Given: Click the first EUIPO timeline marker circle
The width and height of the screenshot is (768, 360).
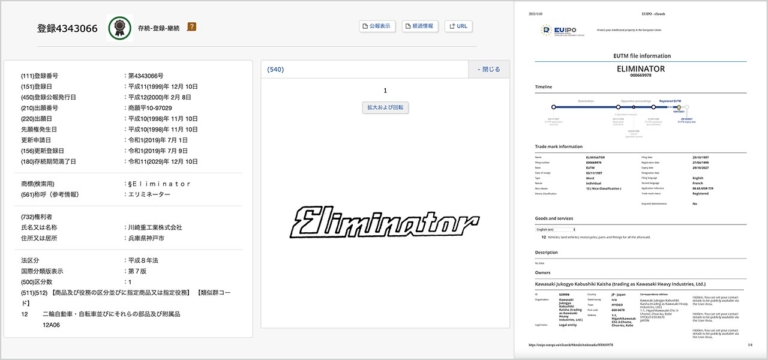Looking at the screenshot, I should coord(553,107).
